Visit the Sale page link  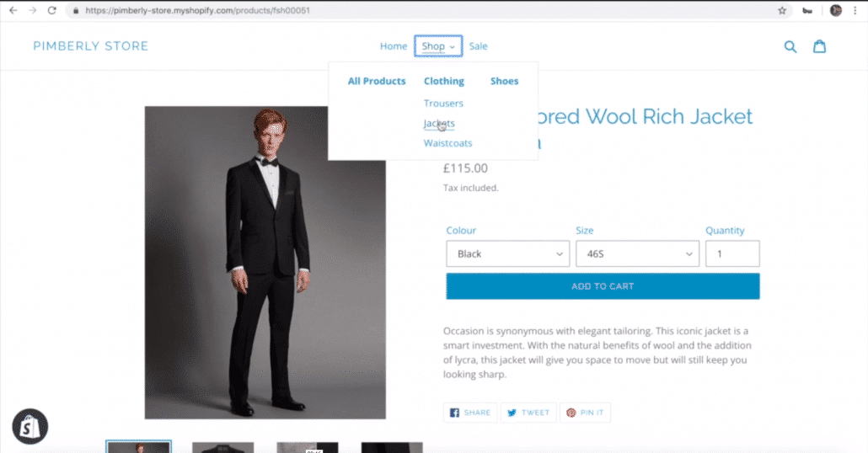(479, 46)
